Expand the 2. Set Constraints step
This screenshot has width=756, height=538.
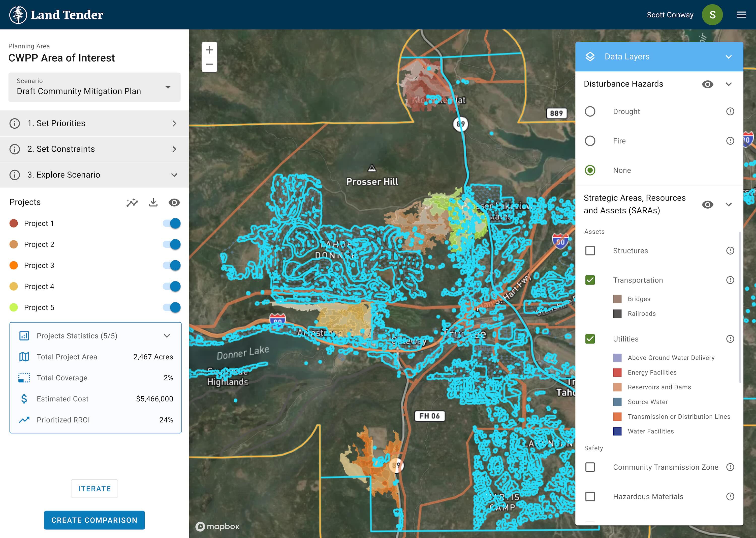[174, 149]
